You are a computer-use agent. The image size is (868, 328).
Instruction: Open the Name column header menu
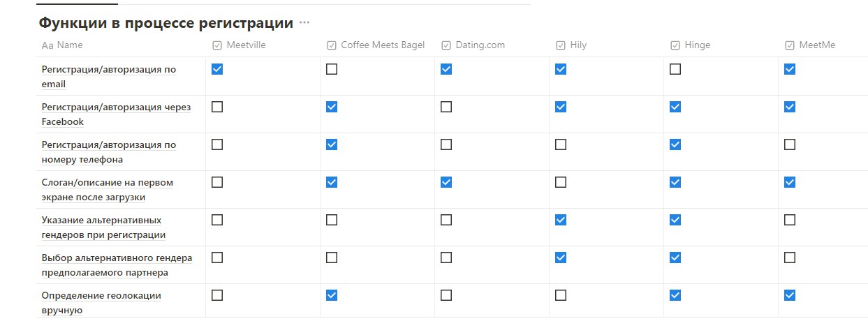tap(70, 45)
